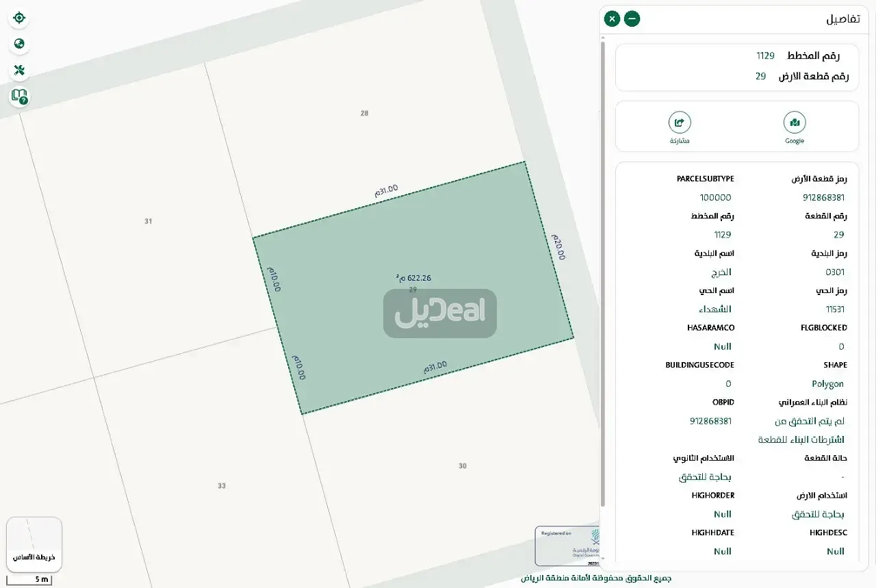This screenshot has width=876, height=588.
Task: Open the map tools wrench icon
Action: [19, 71]
